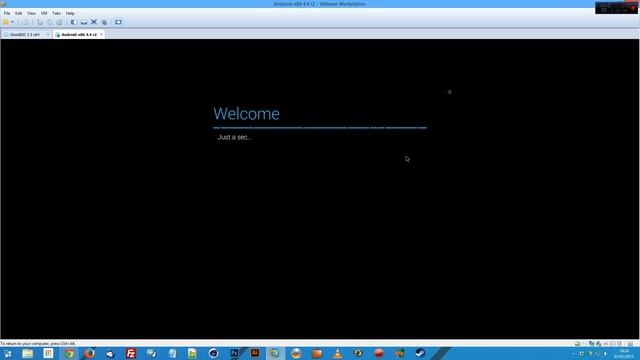Click the taskbar clock and date
The width and height of the screenshot is (640, 360).
pos(624,354)
